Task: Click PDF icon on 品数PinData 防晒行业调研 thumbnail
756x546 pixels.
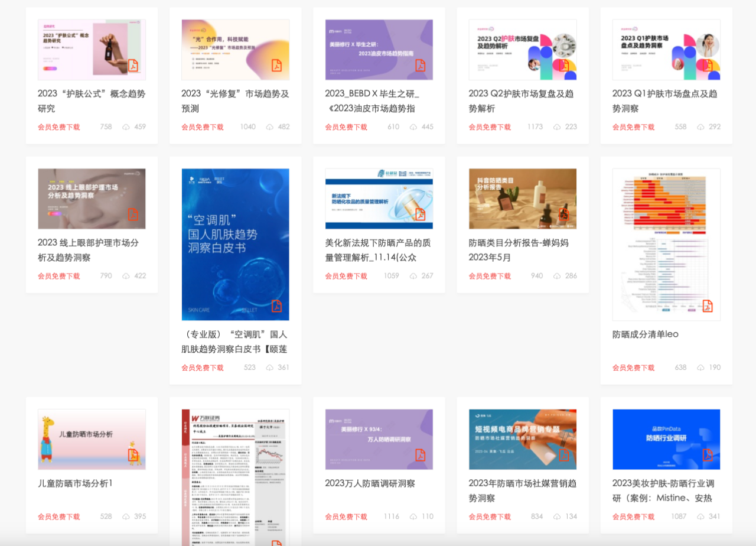Action: [x=708, y=455]
